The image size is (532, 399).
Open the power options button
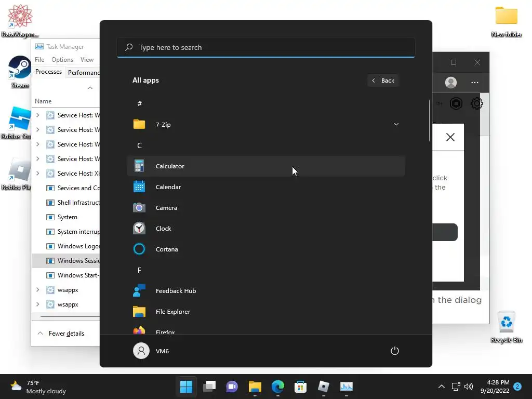click(395, 351)
